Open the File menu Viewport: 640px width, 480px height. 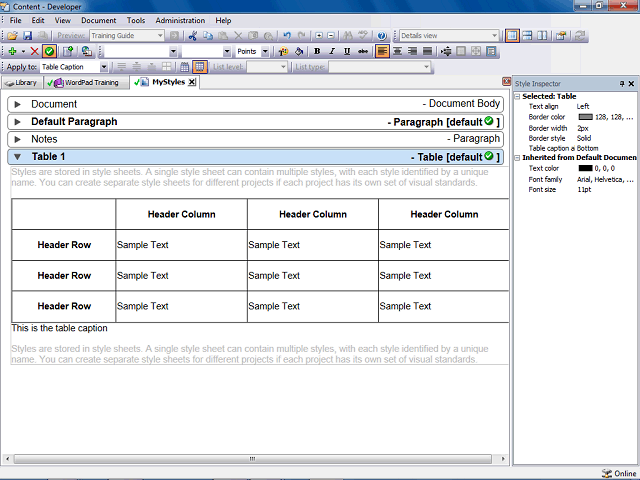tap(16, 20)
